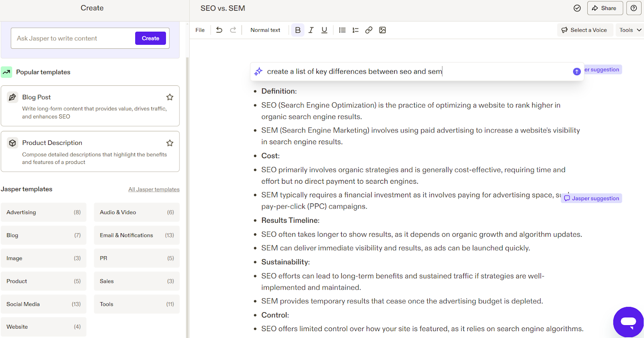Expand the Tools dropdown menu
644x338 pixels.
pos(630,30)
